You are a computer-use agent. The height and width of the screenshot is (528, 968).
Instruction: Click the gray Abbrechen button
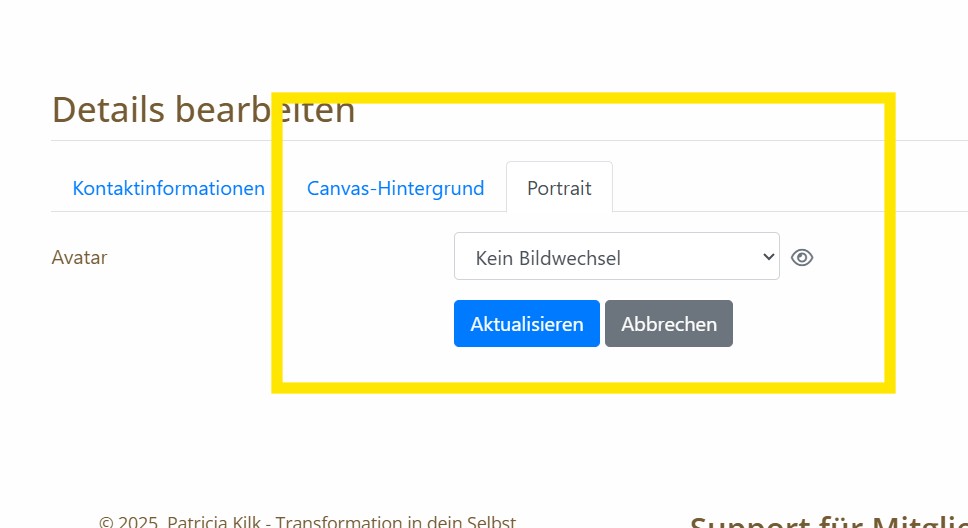pos(668,324)
